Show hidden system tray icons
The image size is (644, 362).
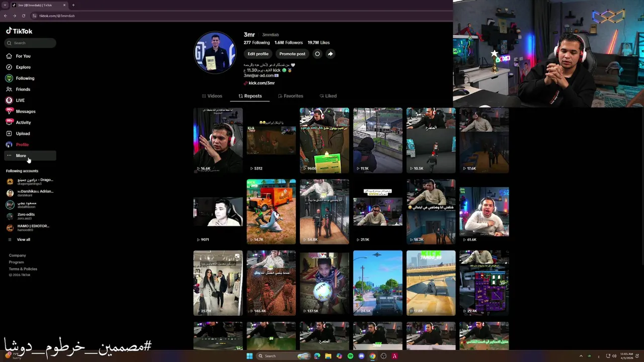click(x=581, y=356)
